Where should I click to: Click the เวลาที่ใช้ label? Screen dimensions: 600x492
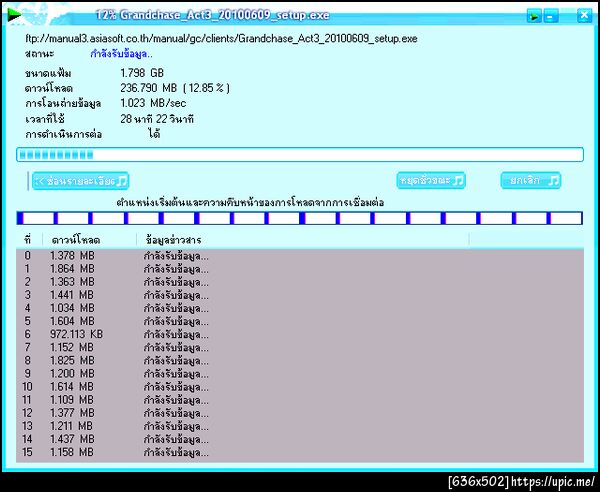(x=45, y=119)
